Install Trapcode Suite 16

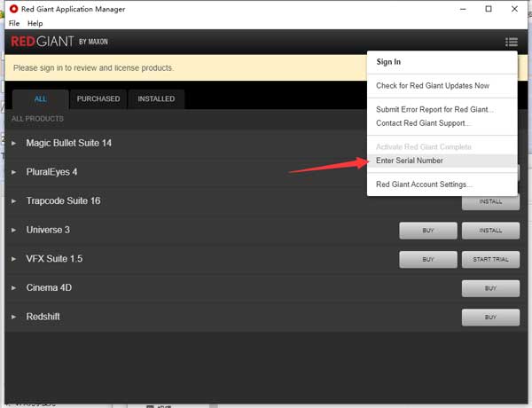490,201
